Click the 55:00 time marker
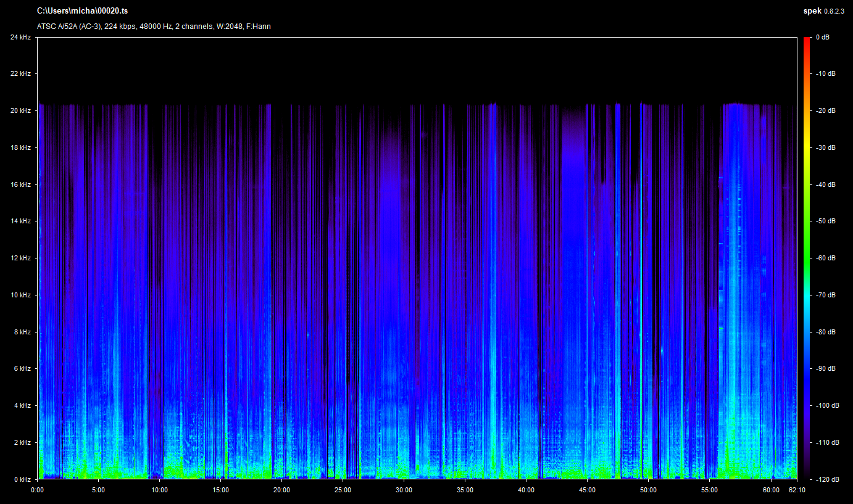853x504 pixels. coord(709,490)
